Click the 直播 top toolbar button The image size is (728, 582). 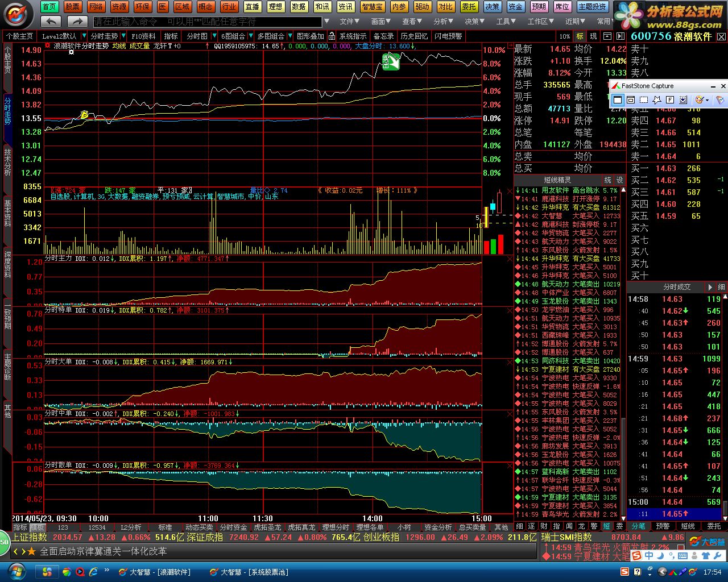pos(252,7)
